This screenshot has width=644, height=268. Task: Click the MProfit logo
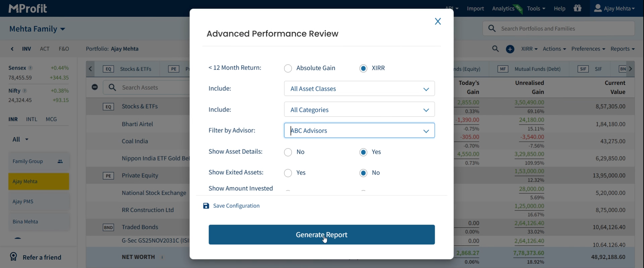28,8
